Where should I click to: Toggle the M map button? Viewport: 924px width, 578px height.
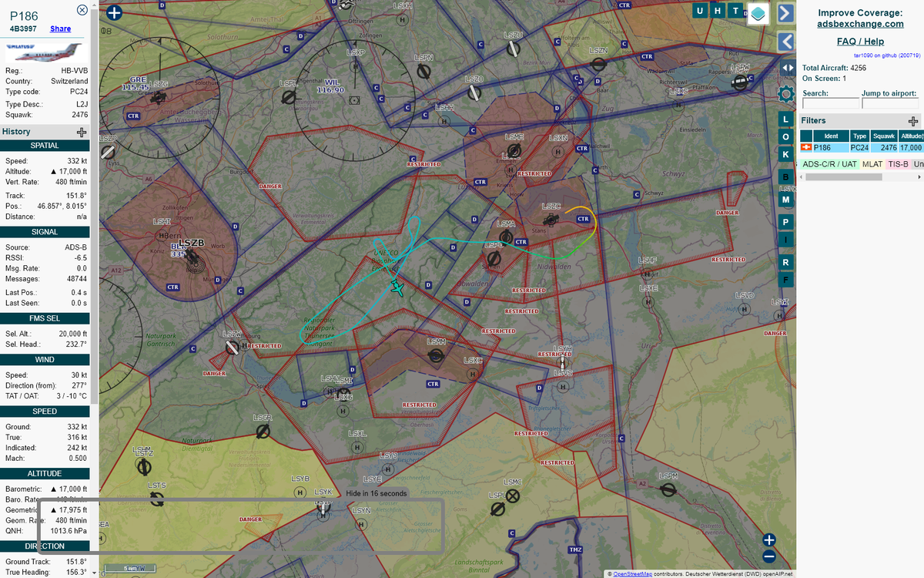785,200
